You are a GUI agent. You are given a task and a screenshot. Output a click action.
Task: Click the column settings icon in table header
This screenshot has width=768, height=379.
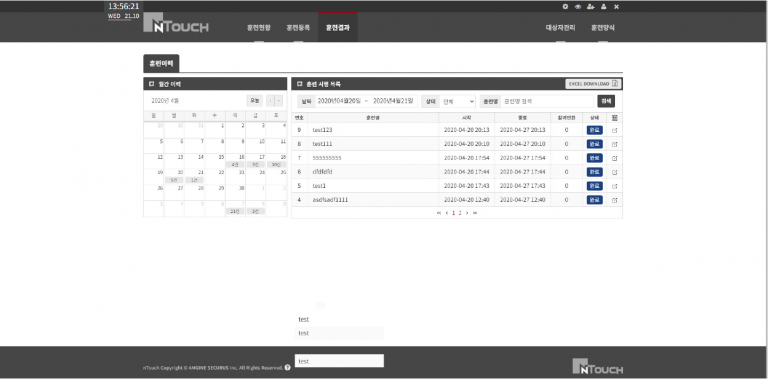click(615, 118)
